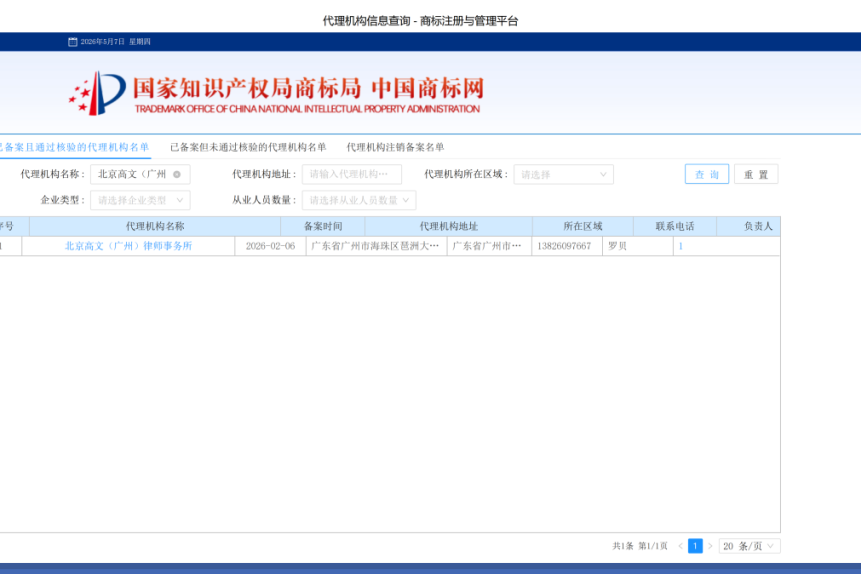Click the trademark office logo emblem
Image resolution: width=861 pixels, height=574 pixels.
point(97,93)
